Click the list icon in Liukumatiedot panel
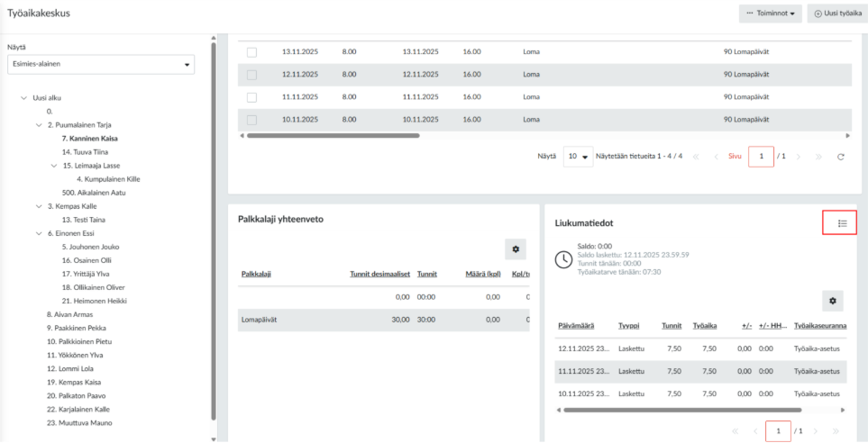Viewport: 868px width, 443px height. tap(839, 223)
